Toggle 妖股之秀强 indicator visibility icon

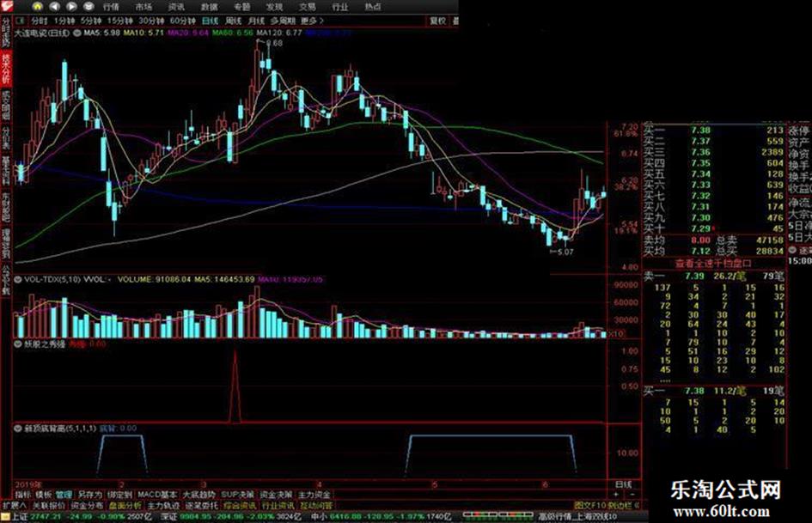[x=18, y=344]
